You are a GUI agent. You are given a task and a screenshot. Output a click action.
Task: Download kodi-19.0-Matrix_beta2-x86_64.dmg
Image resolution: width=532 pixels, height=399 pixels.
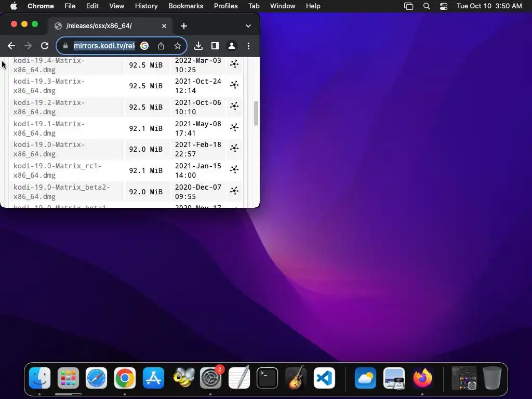click(62, 192)
